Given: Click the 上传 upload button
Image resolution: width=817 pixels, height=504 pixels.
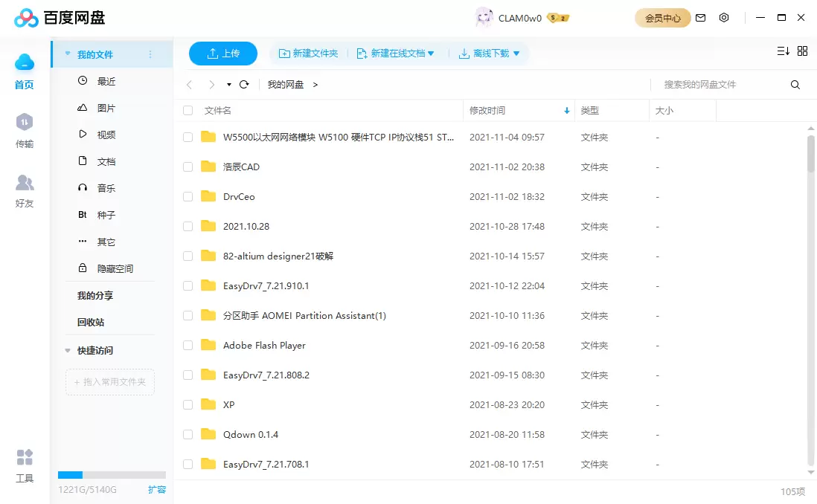Looking at the screenshot, I should [223, 53].
